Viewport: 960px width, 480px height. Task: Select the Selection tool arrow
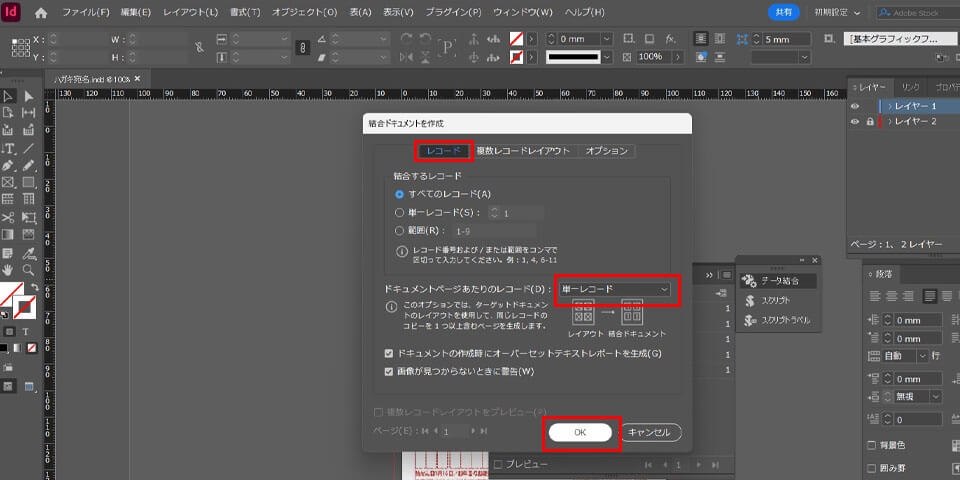tap(8, 96)
